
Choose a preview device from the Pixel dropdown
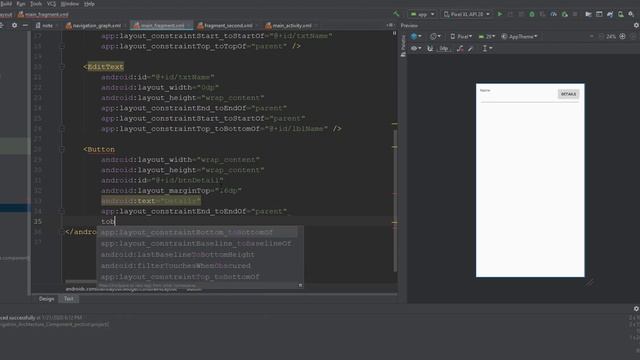461,36
